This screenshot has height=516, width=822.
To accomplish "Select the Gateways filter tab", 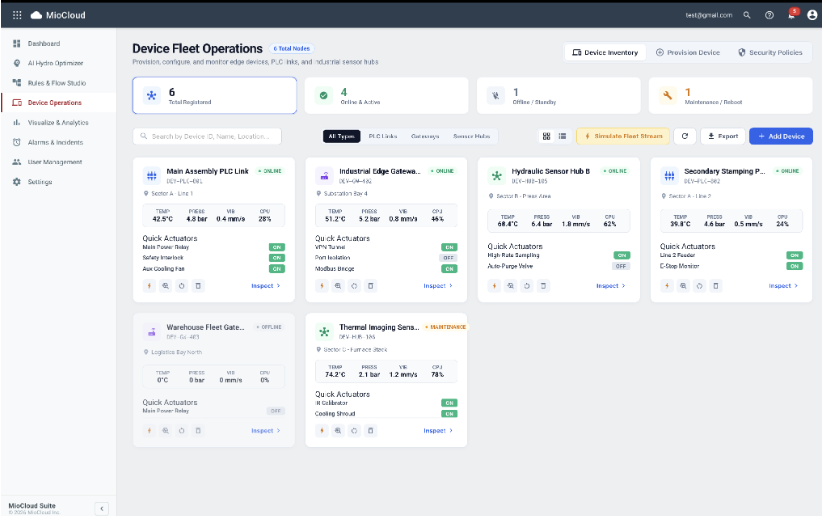I will pyautogui.click(x=425, y=136).
